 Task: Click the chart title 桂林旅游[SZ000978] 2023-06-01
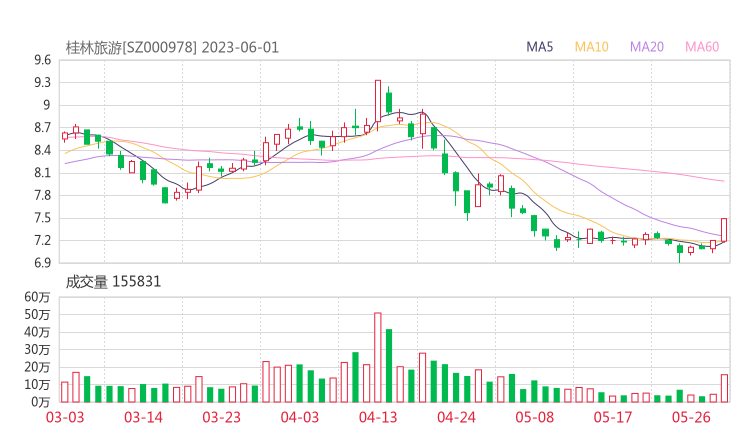click(x=172, y=48)
